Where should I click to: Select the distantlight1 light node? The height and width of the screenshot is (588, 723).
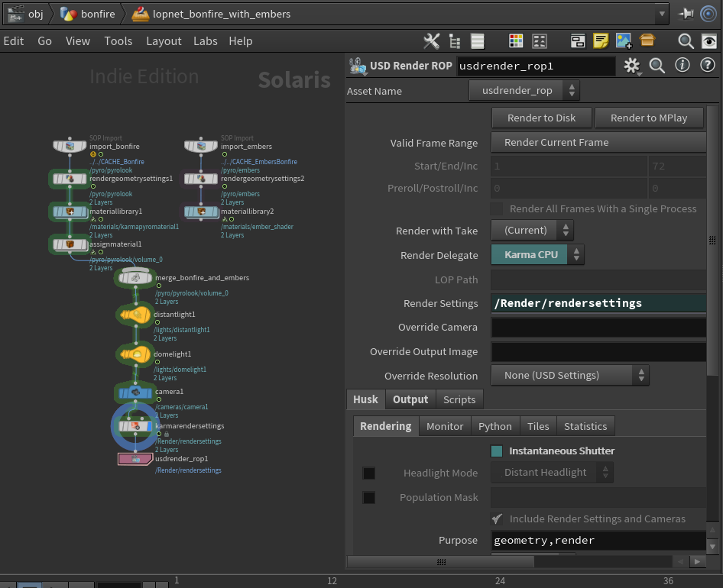(x=135, y=315)
